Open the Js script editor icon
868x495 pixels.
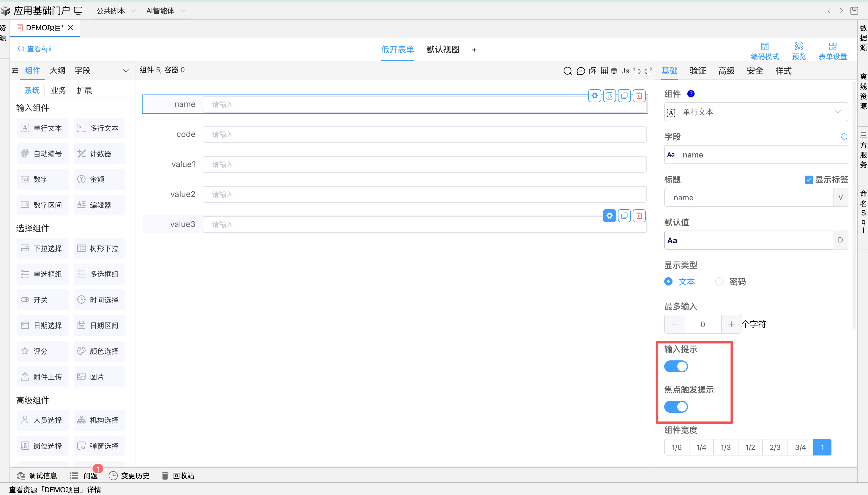625,71
